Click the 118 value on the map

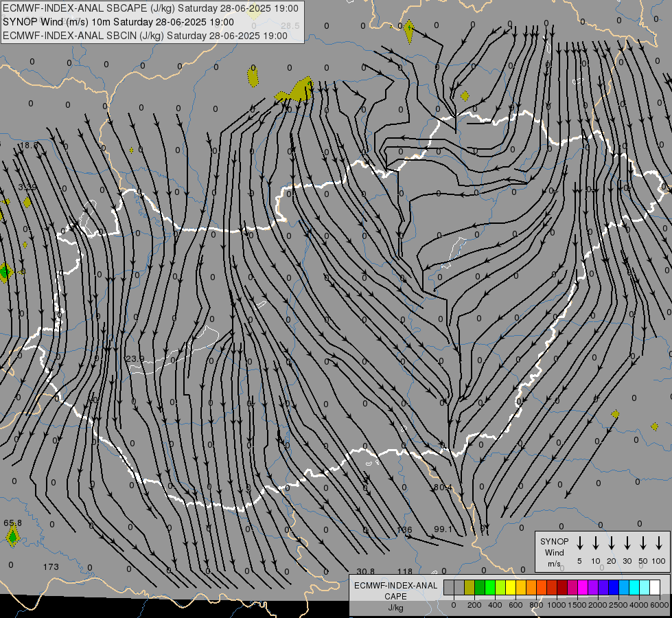click(404, 571)
